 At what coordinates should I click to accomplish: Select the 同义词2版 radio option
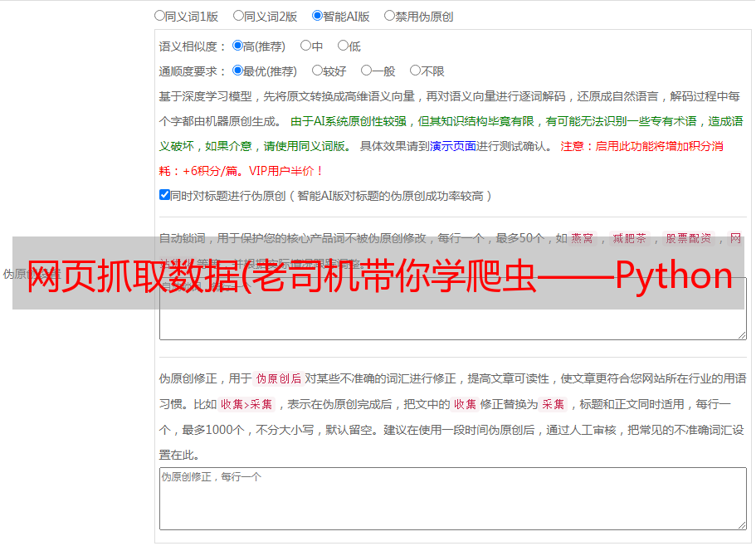pos(238,16)
